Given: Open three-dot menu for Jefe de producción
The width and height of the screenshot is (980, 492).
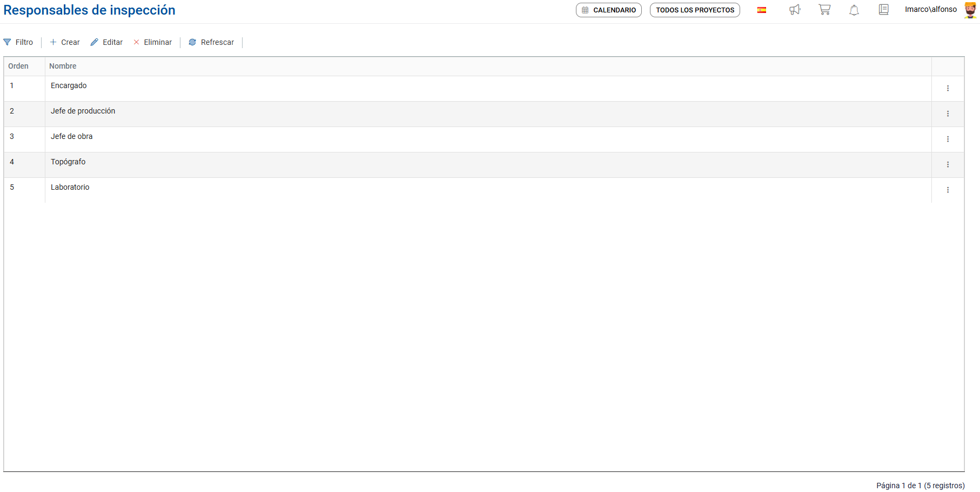Looking at the screenshot, I should 948,114.
